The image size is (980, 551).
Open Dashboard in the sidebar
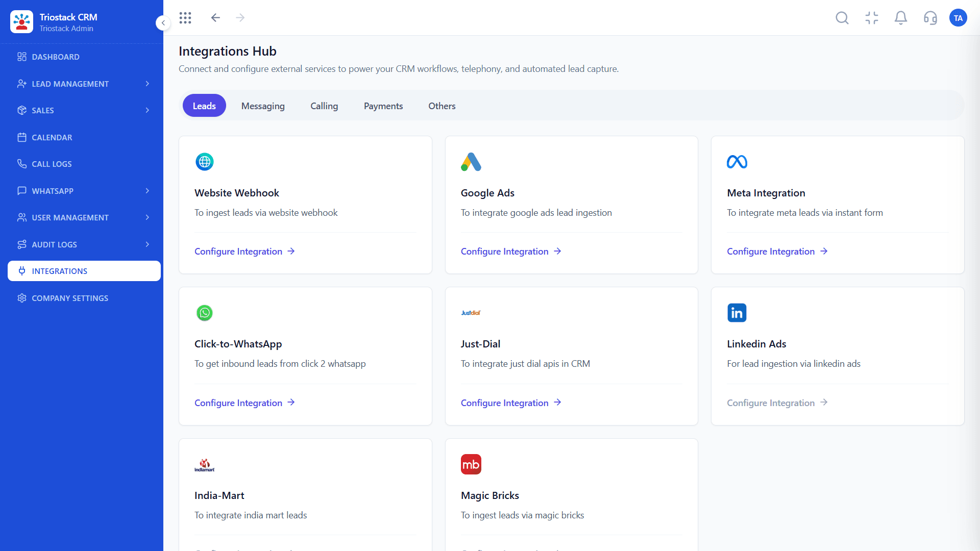(x=84, y=57)
